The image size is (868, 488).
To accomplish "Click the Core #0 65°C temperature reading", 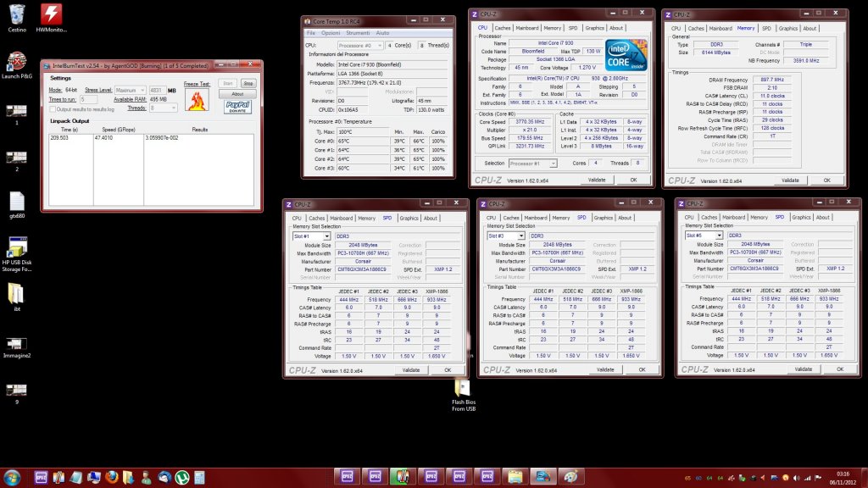I will (364, 141).
